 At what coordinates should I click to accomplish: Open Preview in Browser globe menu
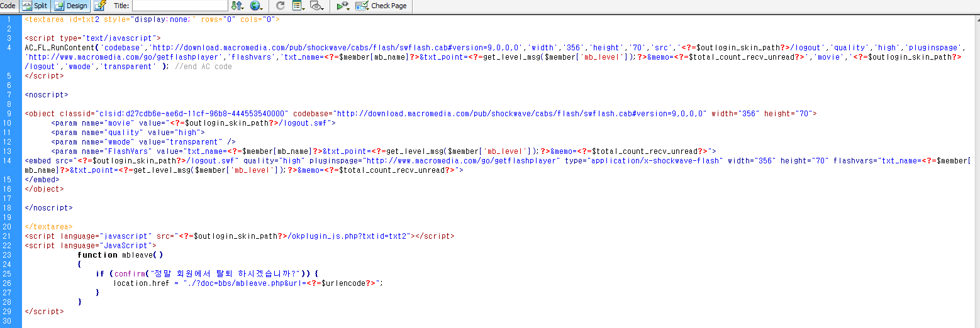(x=256, y=6)
